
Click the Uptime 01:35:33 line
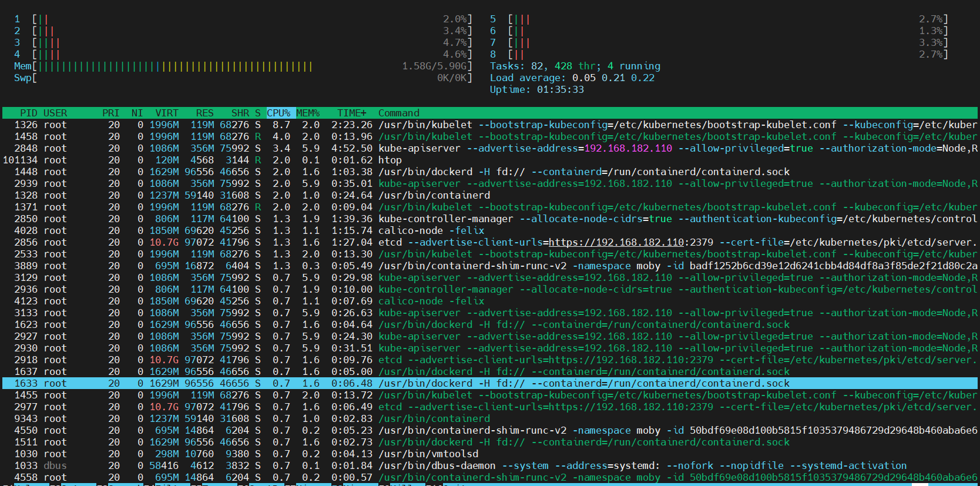[x=537, y=89]
